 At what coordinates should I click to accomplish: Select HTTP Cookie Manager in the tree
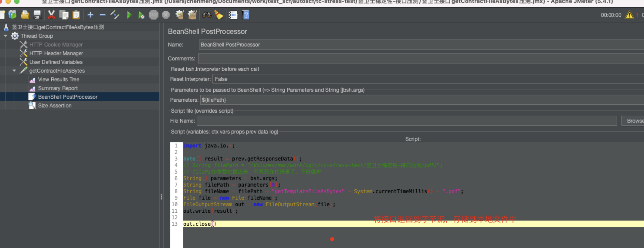click(x=56, y=44)
